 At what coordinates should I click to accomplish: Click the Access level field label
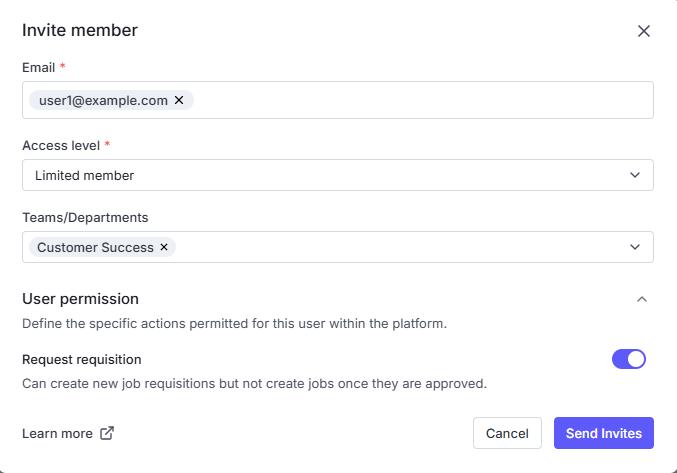pos(60,145)
